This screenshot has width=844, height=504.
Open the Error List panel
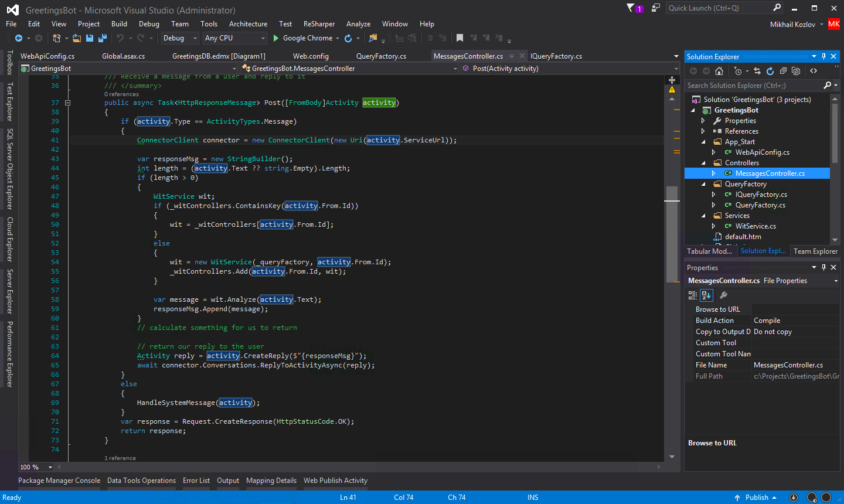(196, 481)
